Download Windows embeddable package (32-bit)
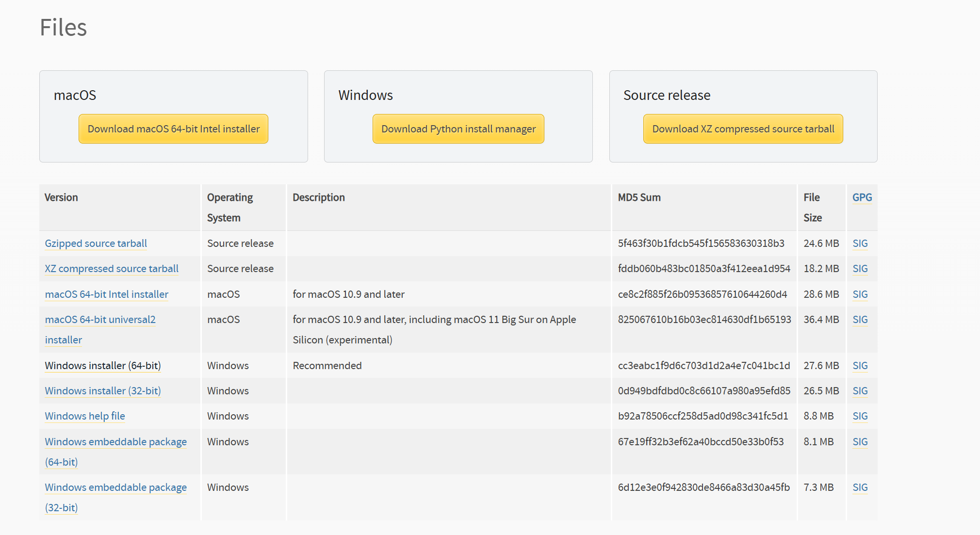 point(115,487)
